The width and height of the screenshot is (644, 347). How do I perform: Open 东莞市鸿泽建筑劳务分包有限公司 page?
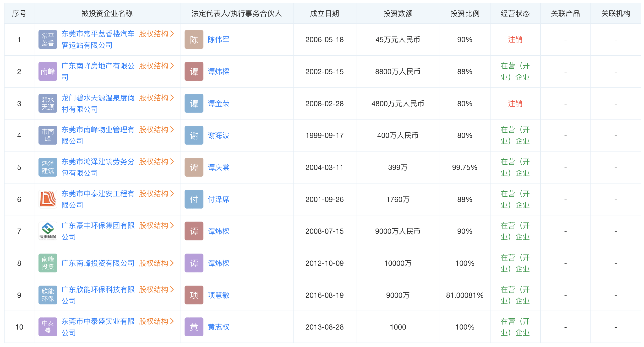tap(98, 167)
